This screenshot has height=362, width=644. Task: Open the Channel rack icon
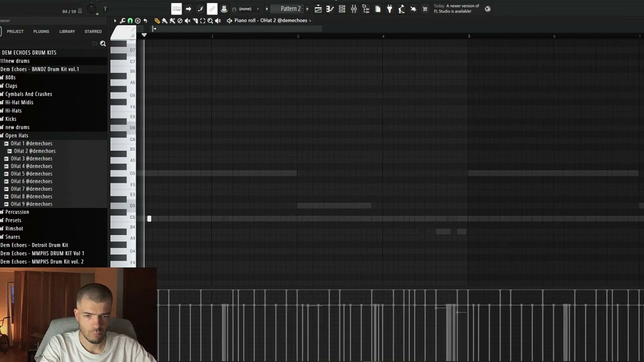[x=342, y=9]
